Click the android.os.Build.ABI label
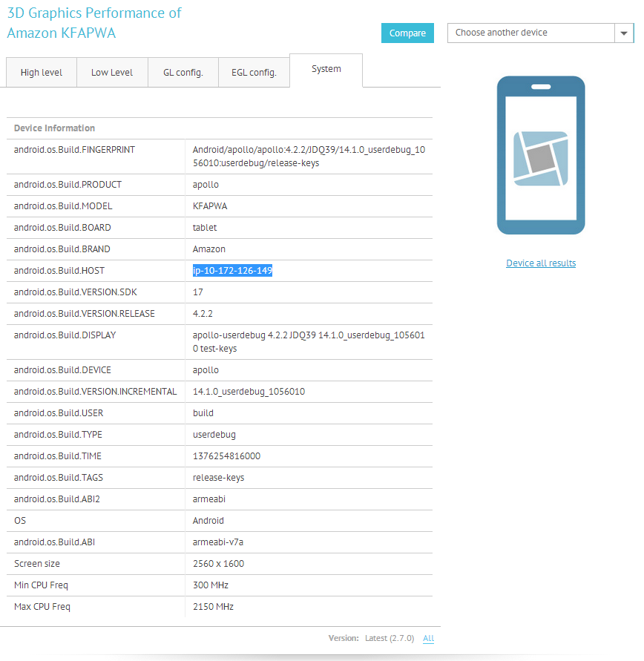644x661 pixels. pyautogui.click(x=54, y=542)
